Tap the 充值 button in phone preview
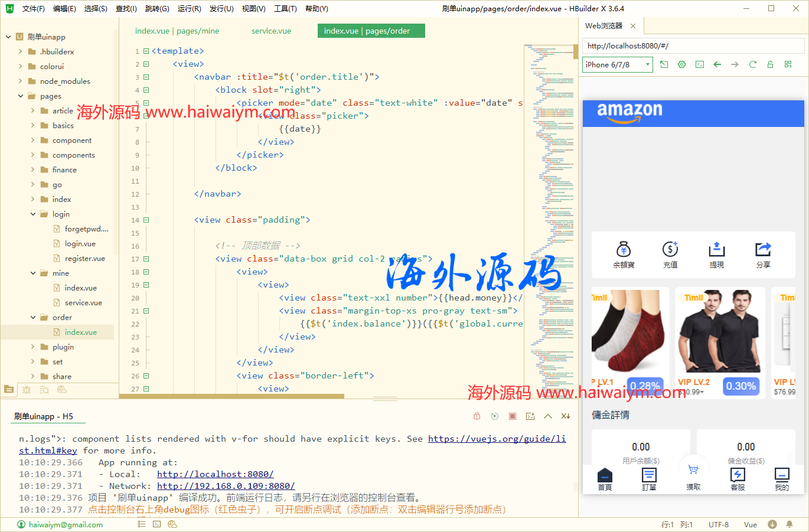 click(x=670, y=255)
